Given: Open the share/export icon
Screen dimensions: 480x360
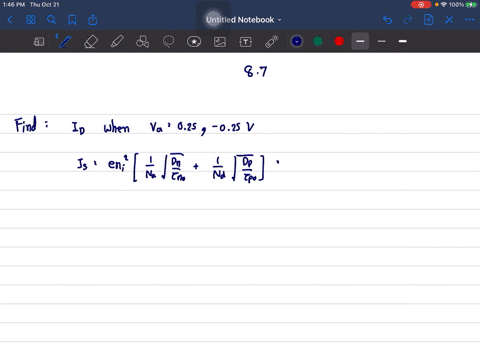Looking at the screenshot, I should tap(93, 20).
